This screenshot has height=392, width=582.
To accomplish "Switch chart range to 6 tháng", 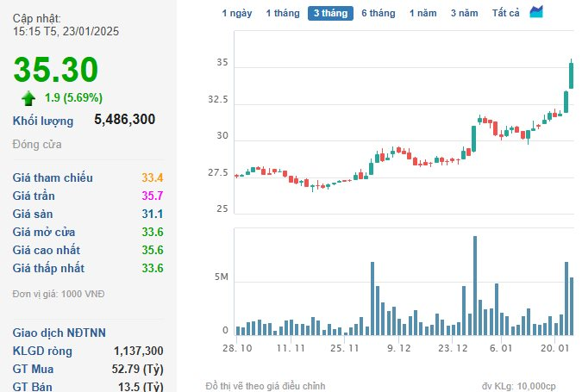I will point(379,13).
